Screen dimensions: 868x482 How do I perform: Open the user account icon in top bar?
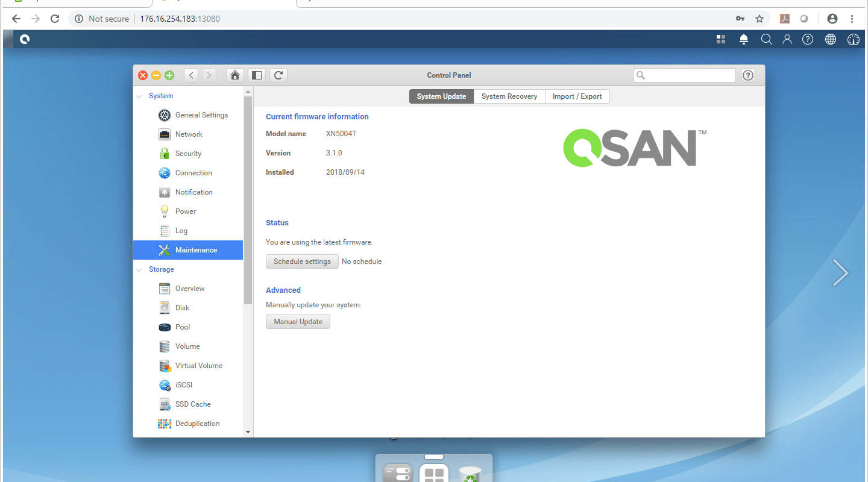click(787, 39)
